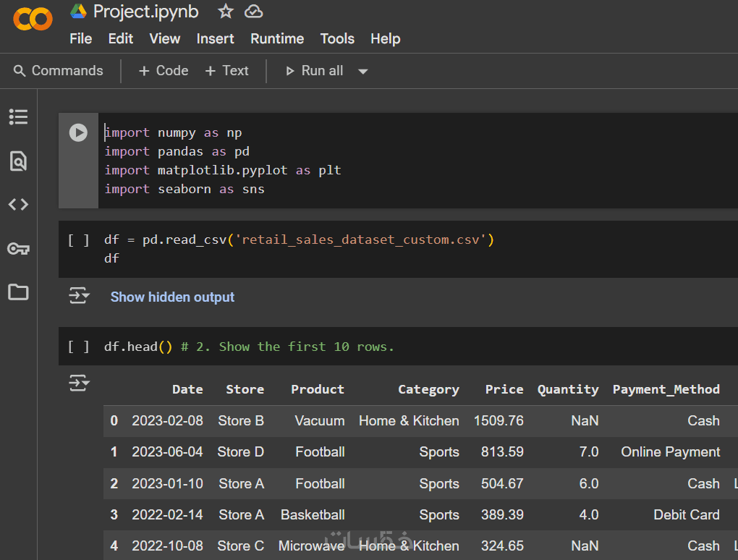Open the code snippets sidebar panel
Screen dimensions: 738x560
(x=18, y=205)
